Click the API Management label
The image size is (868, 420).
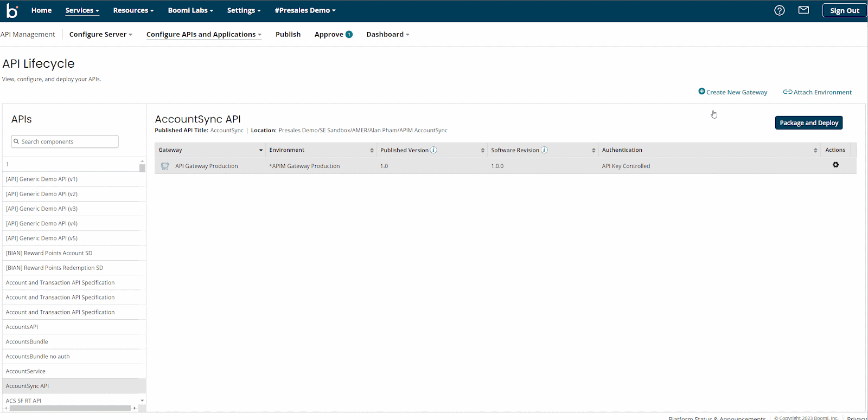28,34
